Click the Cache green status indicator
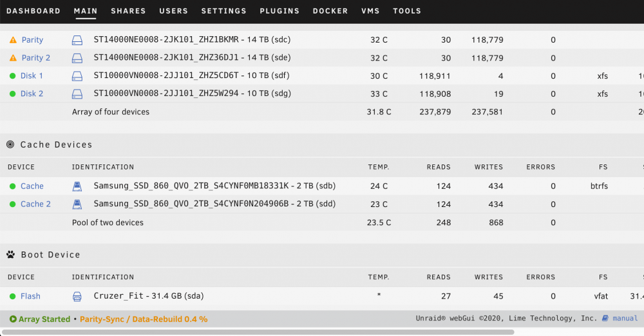644x336 pixels. (13, 186)
